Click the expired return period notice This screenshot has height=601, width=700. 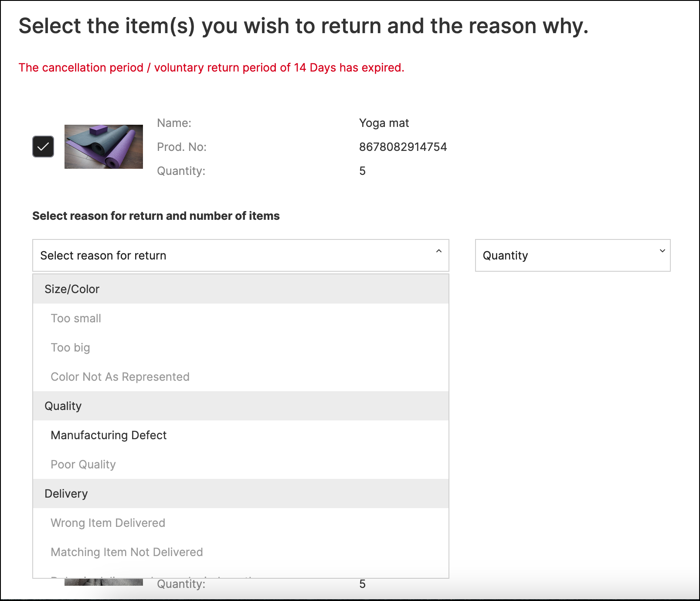click(x=211, y=68)
